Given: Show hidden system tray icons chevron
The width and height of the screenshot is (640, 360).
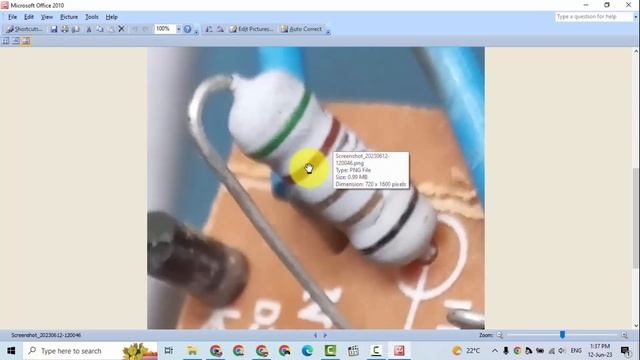Looking at the screenshot, I should pyautogui.click(x=495, y=351).
